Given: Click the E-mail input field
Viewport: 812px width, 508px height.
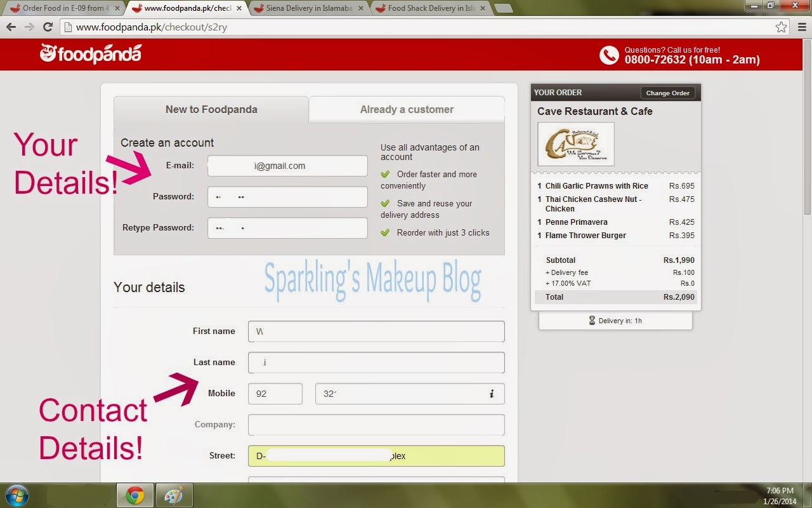Looking at the screenshot, I should tap(287, 166).
